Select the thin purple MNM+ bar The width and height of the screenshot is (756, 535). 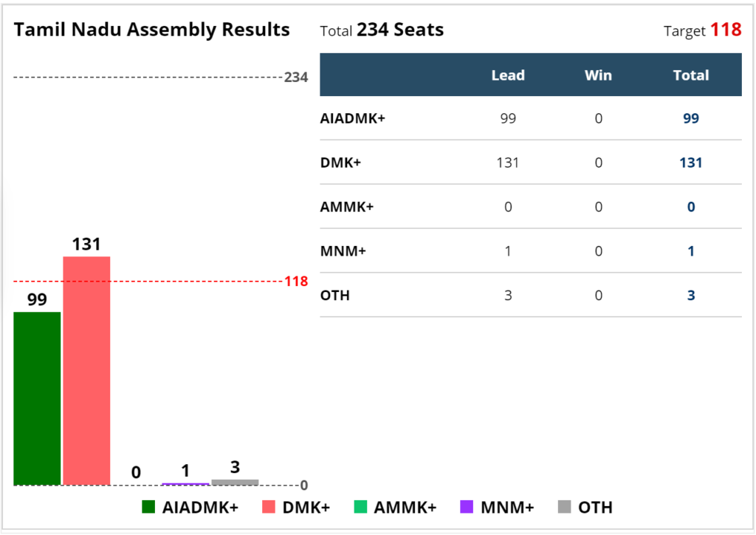pyautogui.click(x=185, y=484)
